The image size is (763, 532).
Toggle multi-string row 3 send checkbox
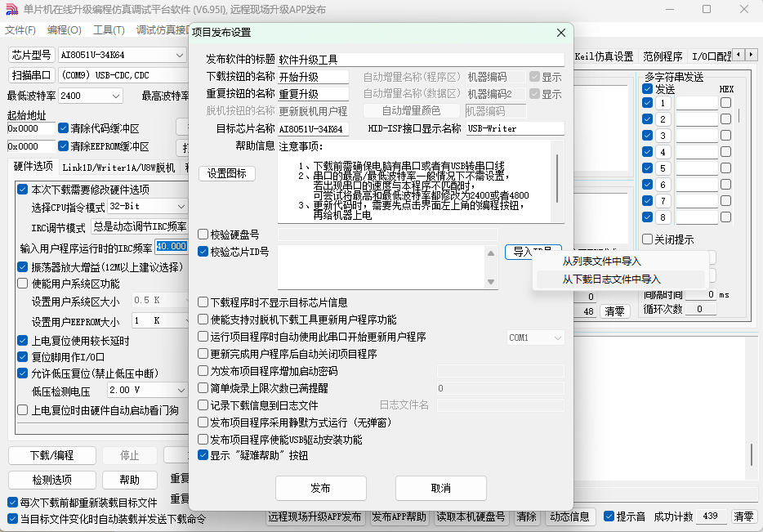pos(647,136)
